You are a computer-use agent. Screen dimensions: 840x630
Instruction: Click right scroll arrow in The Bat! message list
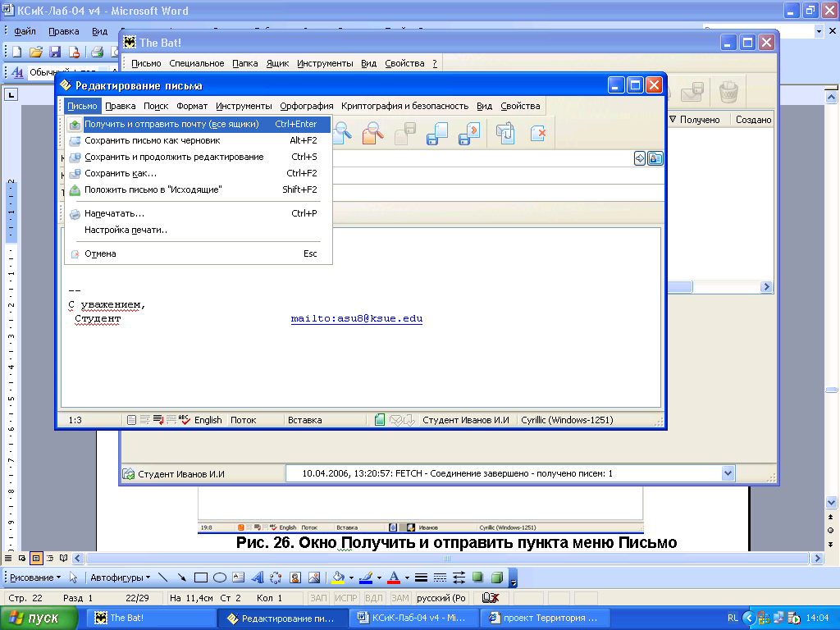click(766, 287)
